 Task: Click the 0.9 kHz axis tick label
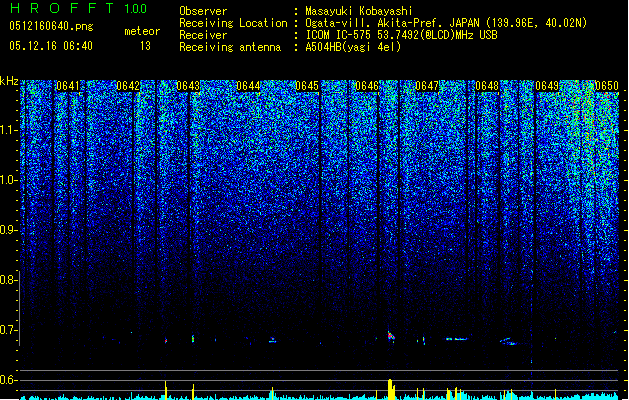click(x=8, y=230)
